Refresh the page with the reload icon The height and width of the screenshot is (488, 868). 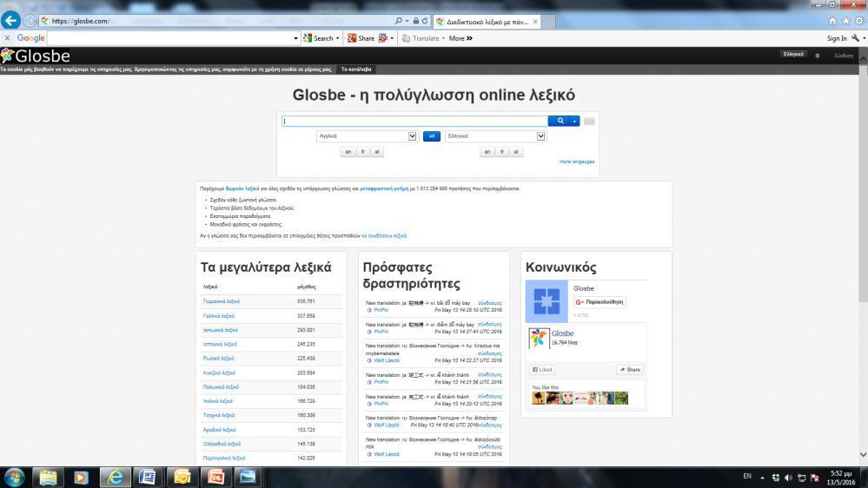(x=425, y=21)
